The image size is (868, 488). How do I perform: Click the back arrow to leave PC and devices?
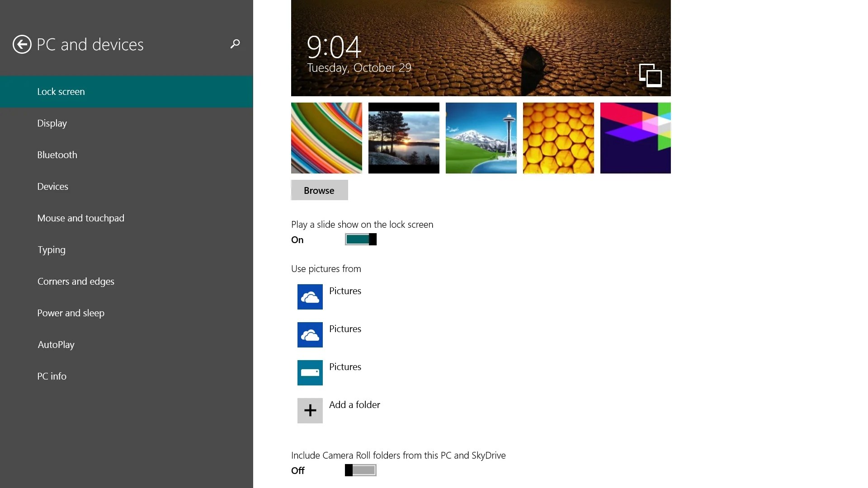(21, 44)
